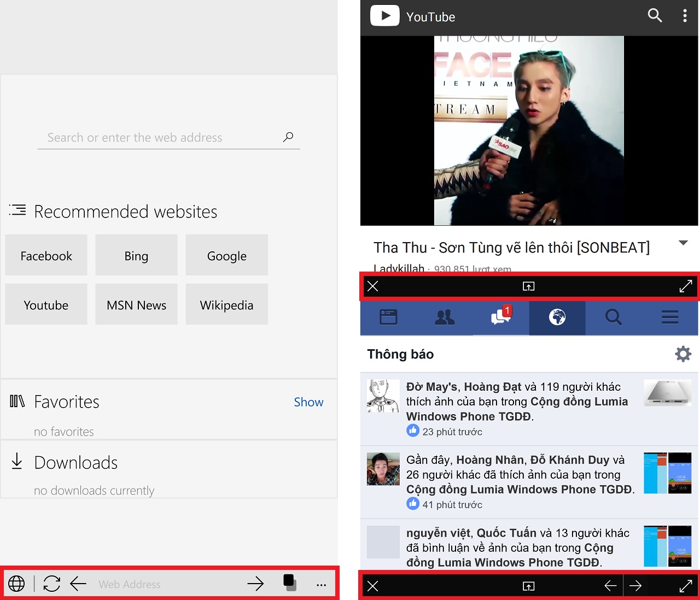Screen dimensions: 700x600
Task: Click Show link next to Favorites
Action: point(308,402)
